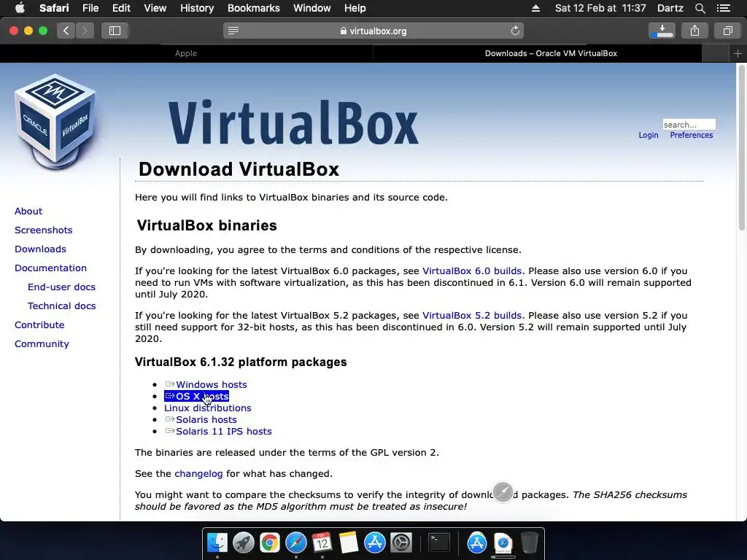Image resolution: width=747 pixels, height=560 pixels.
Task: Click the VirtualBox cube logo
Action: (55, 122)
